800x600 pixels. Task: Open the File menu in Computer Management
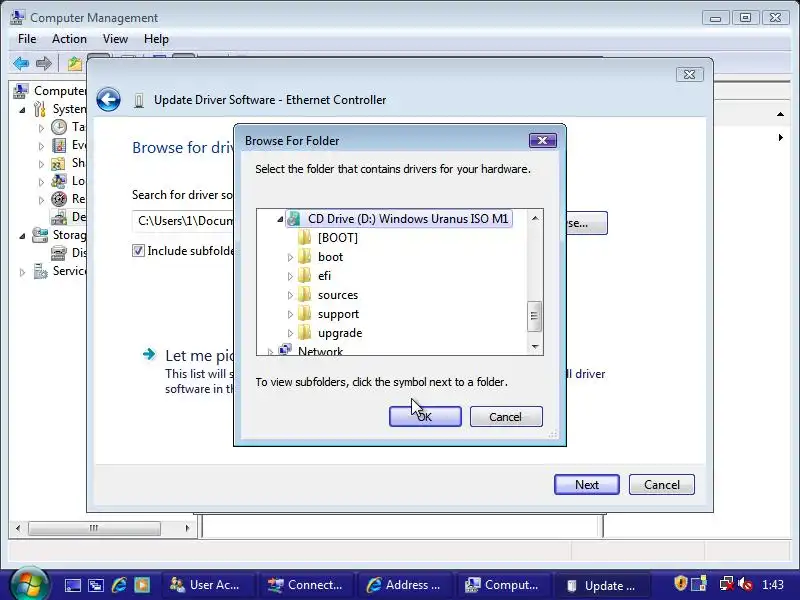(x=27, y=39)
